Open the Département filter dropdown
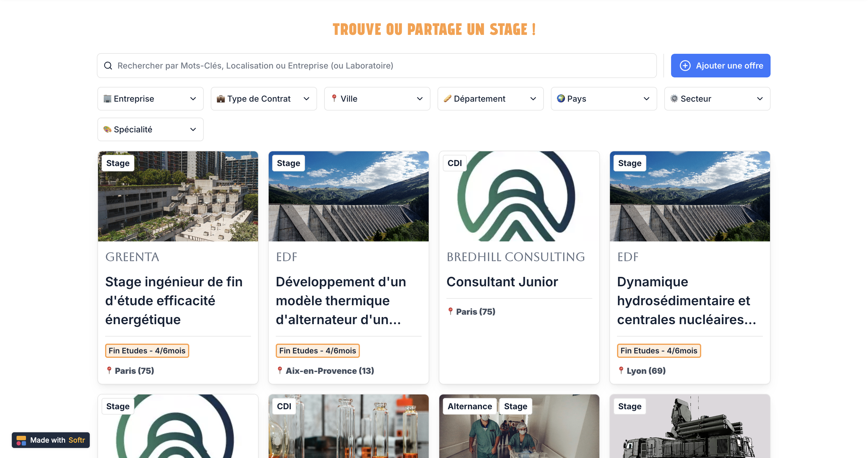Viewport: 868px width, 458px height. (x=490, y=98)
